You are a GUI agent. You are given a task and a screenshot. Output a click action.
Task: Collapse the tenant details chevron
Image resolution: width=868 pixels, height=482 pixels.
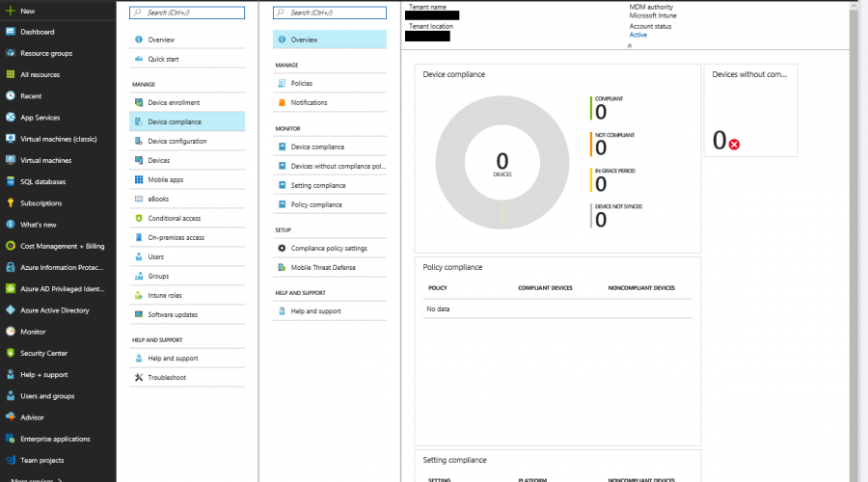(630, 45)
